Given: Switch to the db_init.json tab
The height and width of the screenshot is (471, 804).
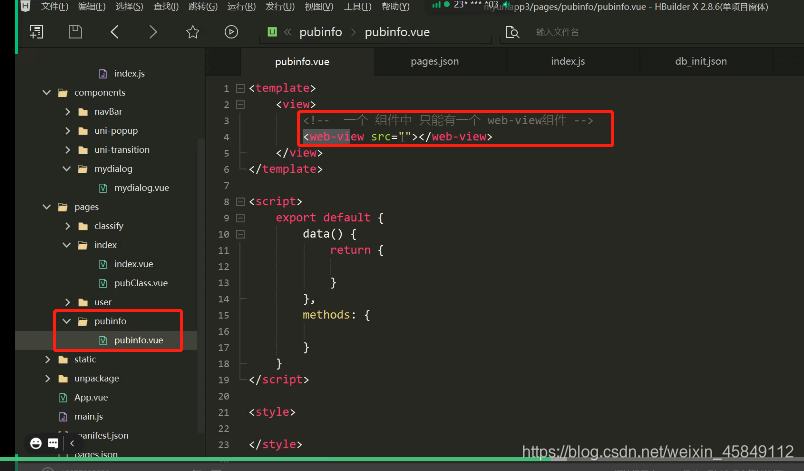Looking at the screenshot, I should point(700,62).
